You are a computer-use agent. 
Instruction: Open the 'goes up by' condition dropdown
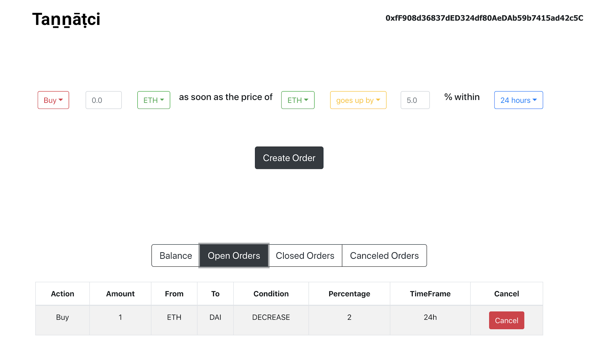358,100
